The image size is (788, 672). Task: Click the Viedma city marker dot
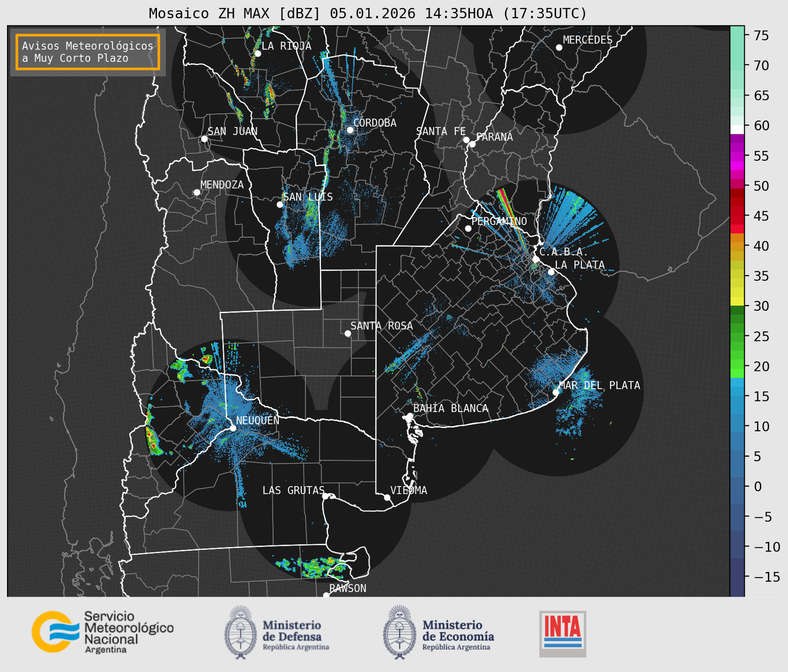point(387,497)
